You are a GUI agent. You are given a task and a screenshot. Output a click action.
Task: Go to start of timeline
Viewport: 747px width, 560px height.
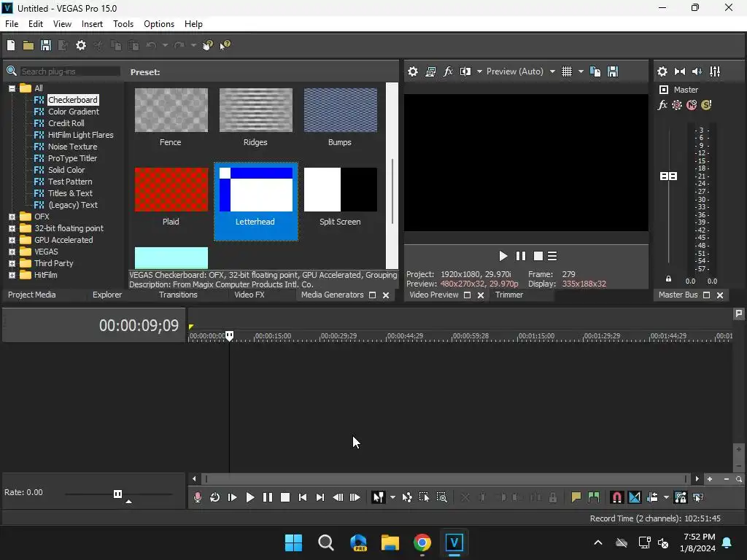coord(303,497)
